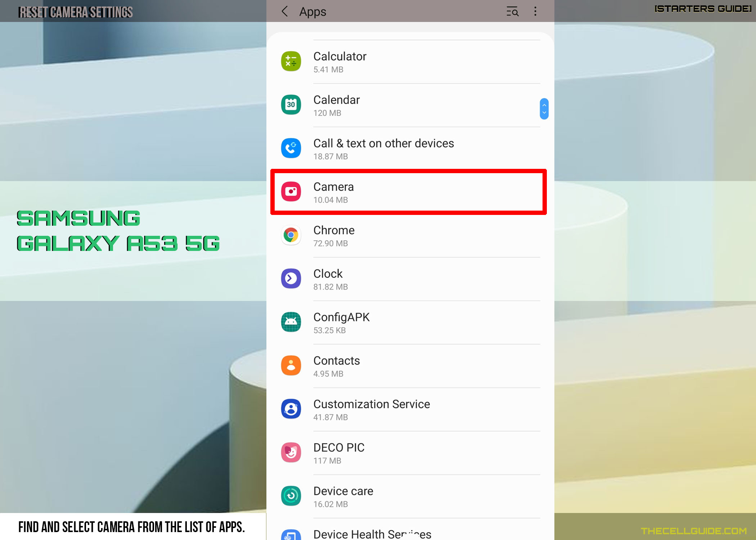Viewport: 756px width, 540px height.
Task: Click the 72.90 MB size under Chrome
Action: coord(330,243)
